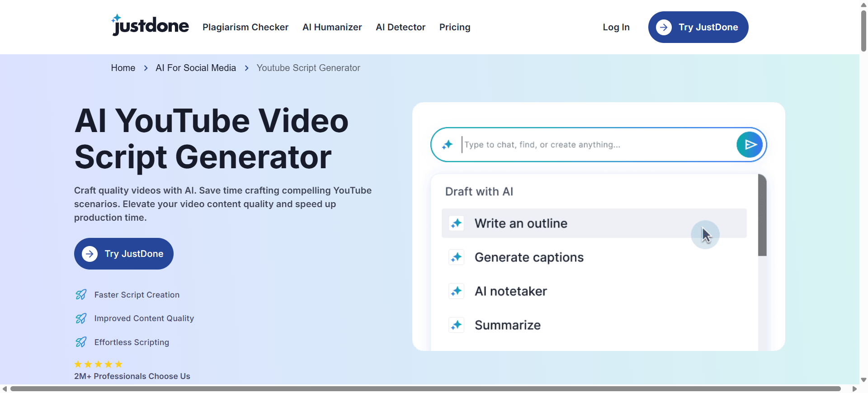Click sparkle icon beside Generate captions
The image size is (868, 393).
click(456, 257)
